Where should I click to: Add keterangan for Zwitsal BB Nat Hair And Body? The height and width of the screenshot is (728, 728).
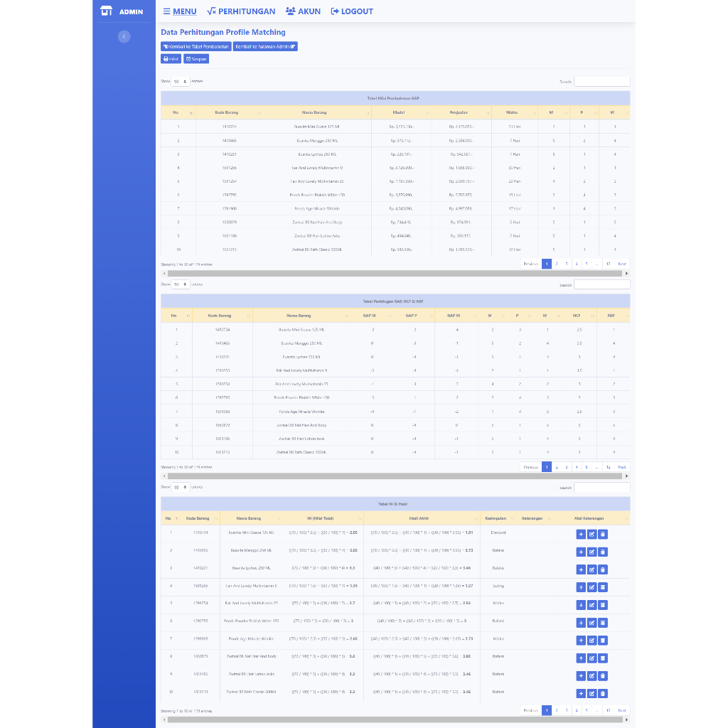581,658
